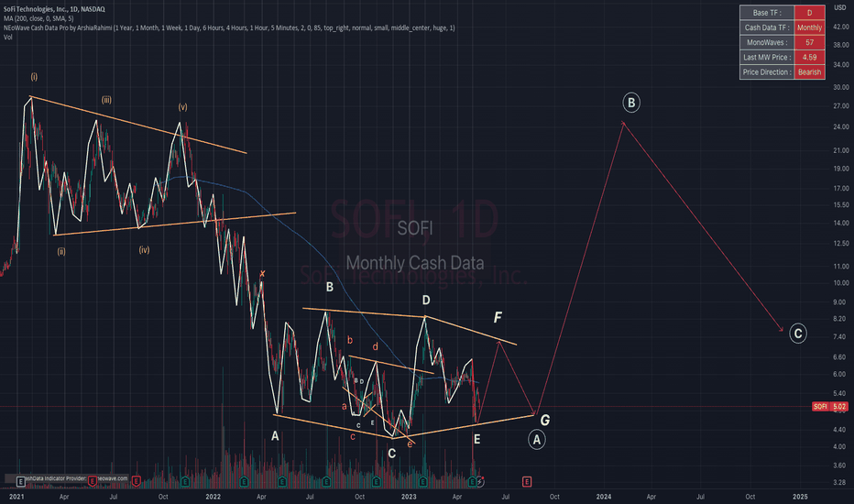
Task: Open the green earnings marker near February 2023
Action: point(423,482)
